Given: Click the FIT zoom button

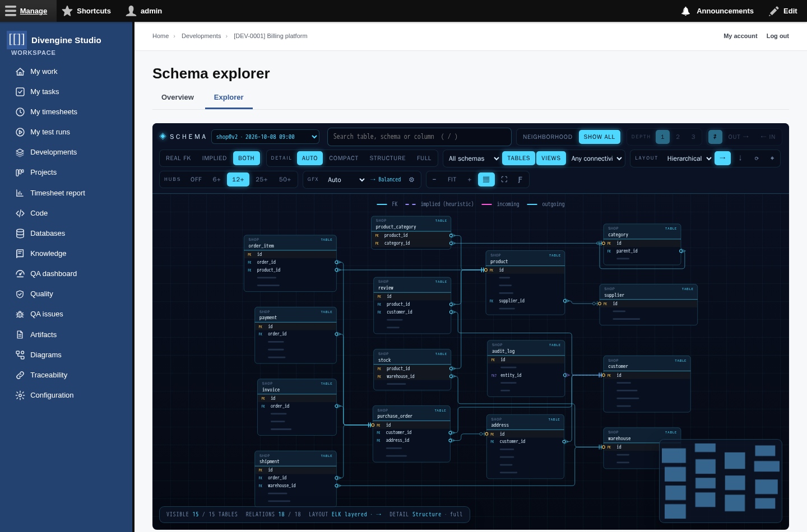Looking at the screenshot, I should pyautogui.click(x=452, y=180).
